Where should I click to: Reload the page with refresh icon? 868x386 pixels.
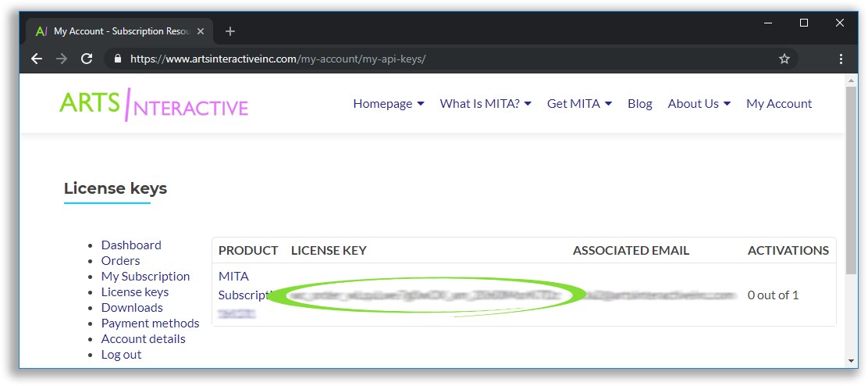[87, 59]
